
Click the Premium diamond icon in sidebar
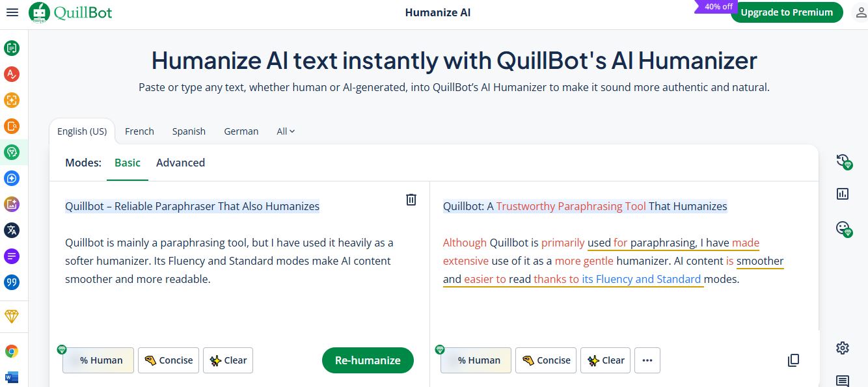point(12,316)
